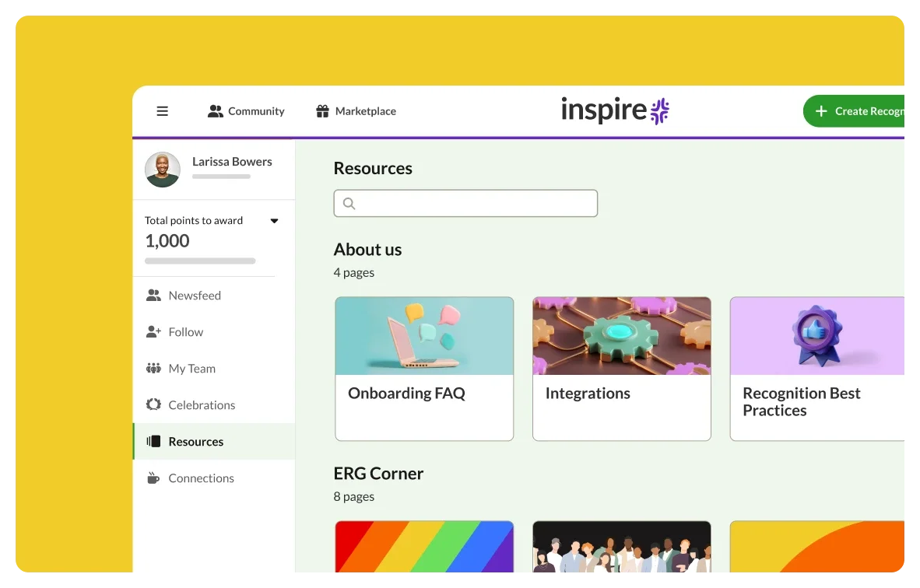Click the progress bar under Larissa Bowers
The width and height of the screenshot is (920, 588).
(221, 177)
